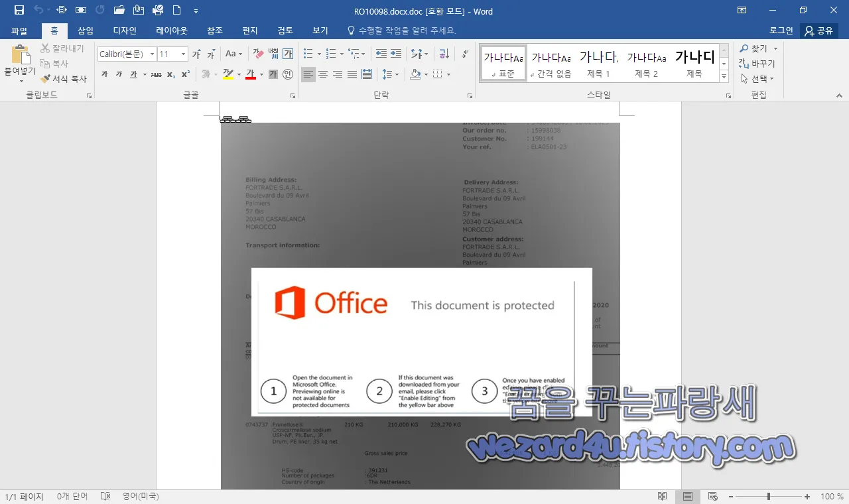Apply numbered list formatting
The height and width of the screenshot is (504, 849).
coord(331,54)
